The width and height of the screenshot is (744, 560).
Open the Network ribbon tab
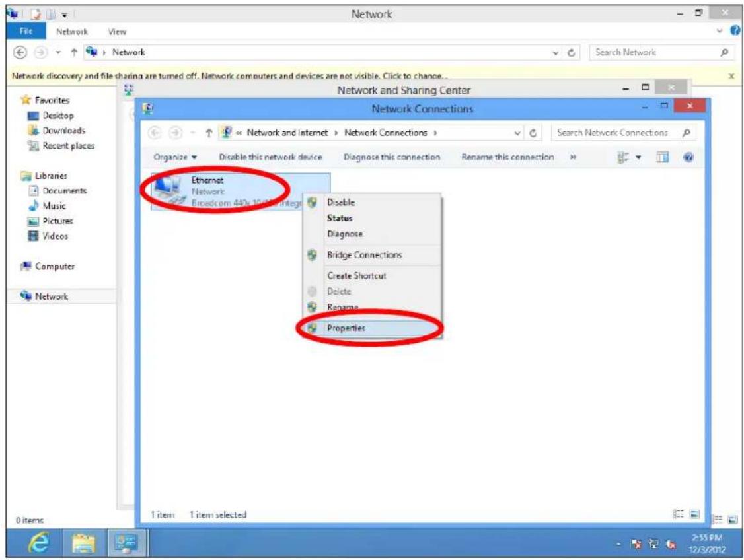71,32
